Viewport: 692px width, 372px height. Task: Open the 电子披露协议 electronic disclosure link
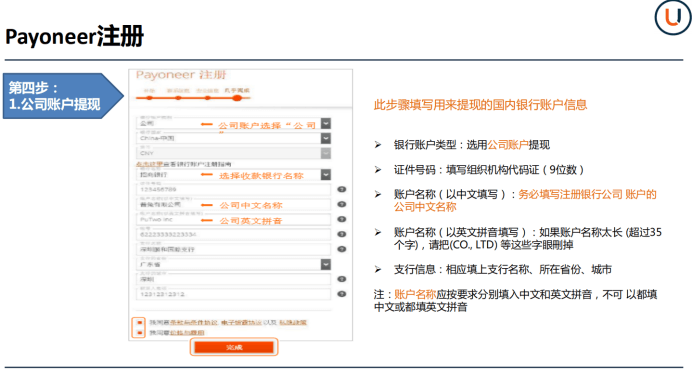(241, 323)
